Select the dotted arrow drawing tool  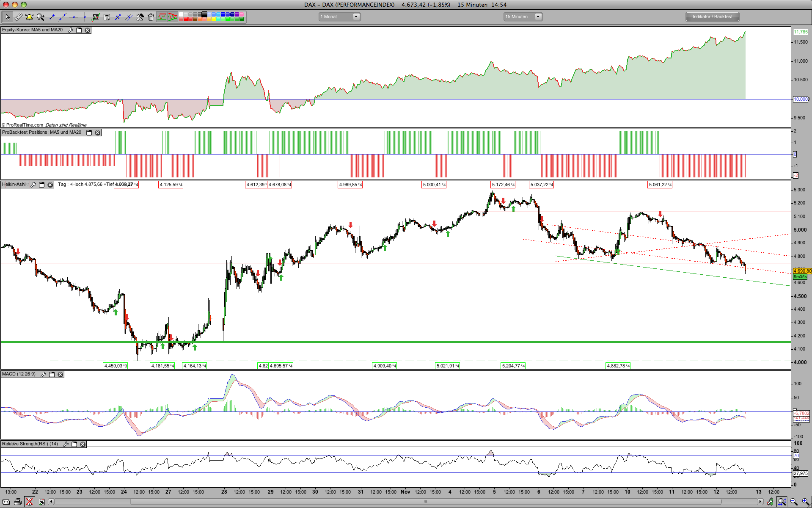[118, 17]
